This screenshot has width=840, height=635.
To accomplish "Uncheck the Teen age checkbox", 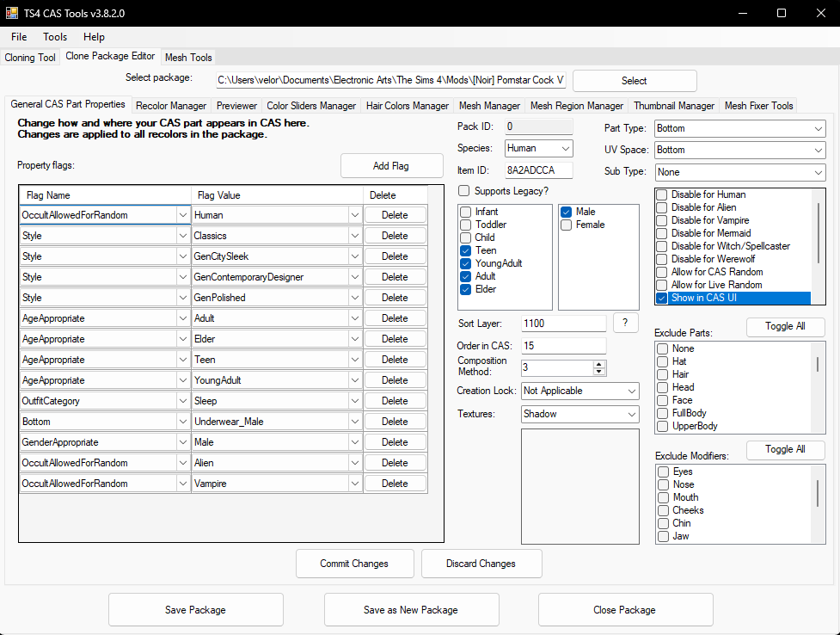I will (466, 250).
